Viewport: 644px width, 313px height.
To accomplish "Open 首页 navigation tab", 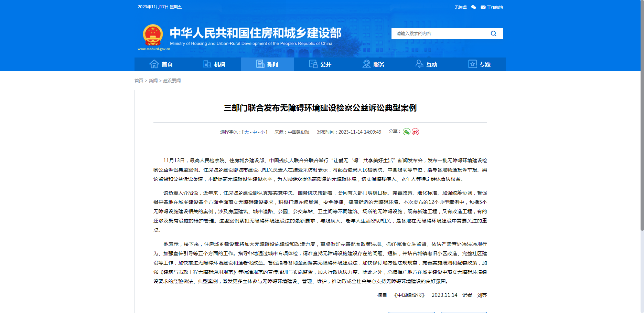I will [161, 64].
